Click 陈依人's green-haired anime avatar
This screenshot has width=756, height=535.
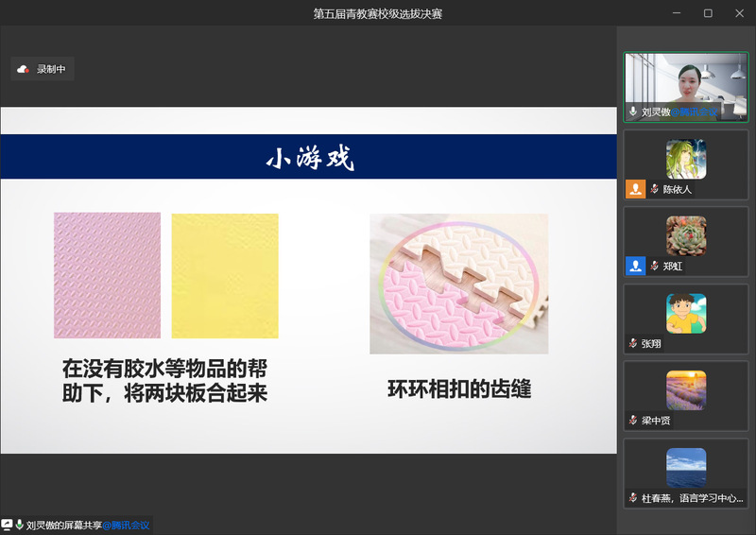click(685, 159)
